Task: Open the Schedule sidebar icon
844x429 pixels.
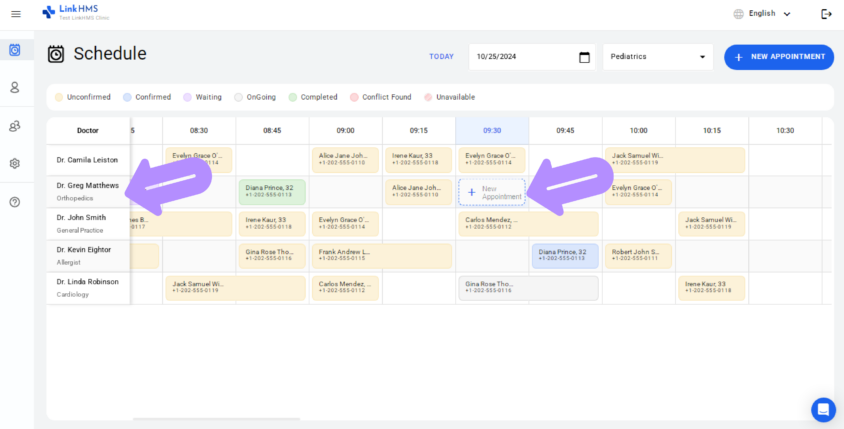Action: tap(15, 50)
